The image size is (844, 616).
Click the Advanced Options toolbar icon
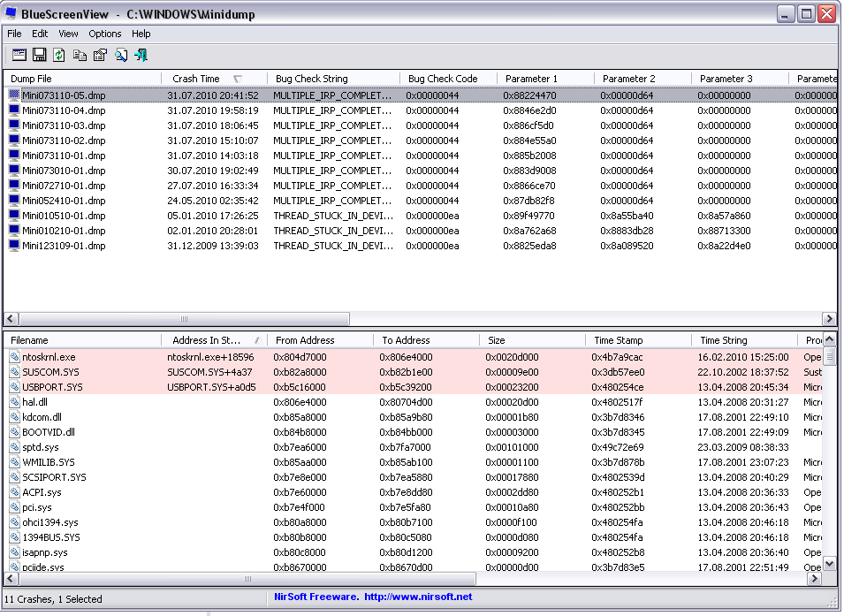coord(19,55)
